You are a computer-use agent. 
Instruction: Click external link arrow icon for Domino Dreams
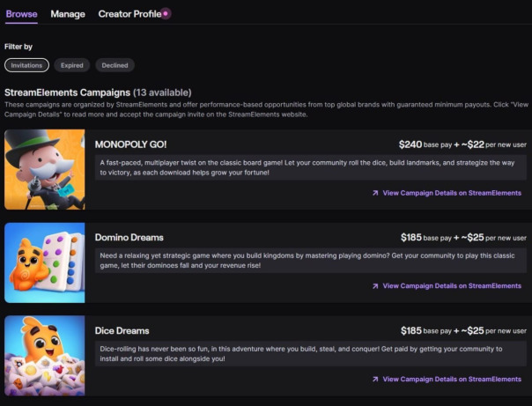point(375,286)
